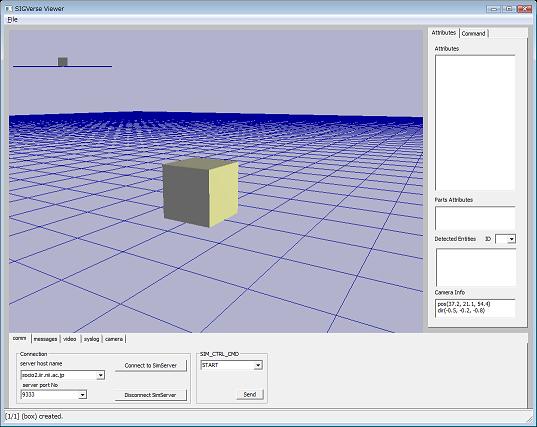Viewport: 537px width, 427px height.
Task: Show the camera tab
Action: pos(114,339)
